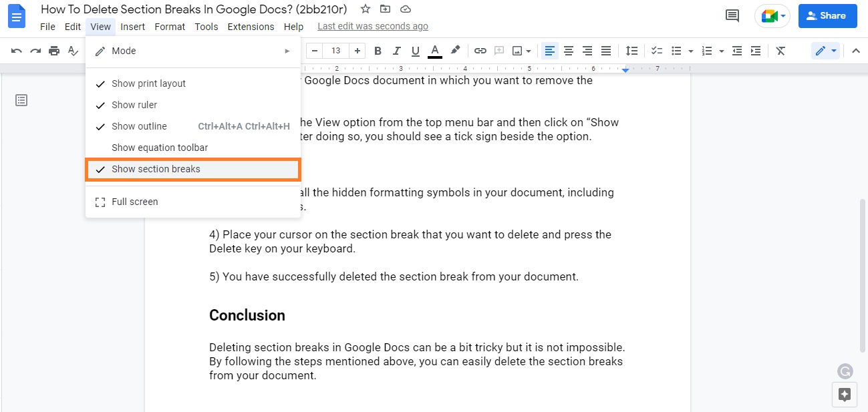
Task: Select the Bold formatting icon
Action: (378, 50)
